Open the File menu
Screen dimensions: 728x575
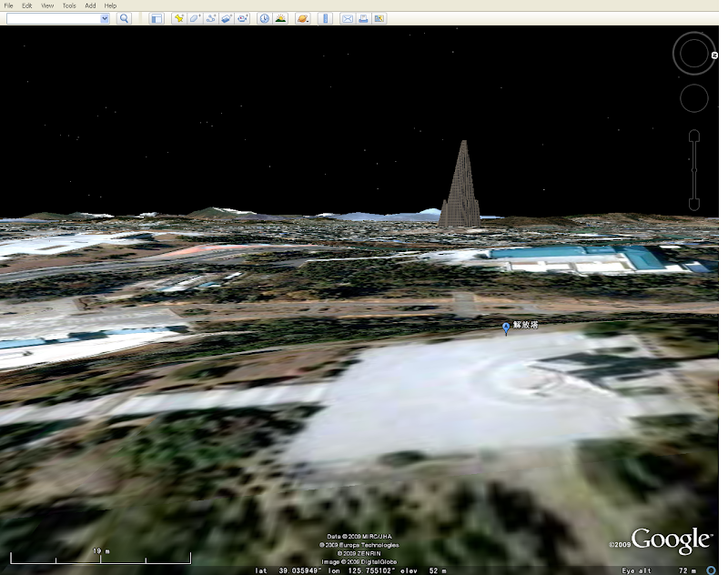[x=8, y=5]
